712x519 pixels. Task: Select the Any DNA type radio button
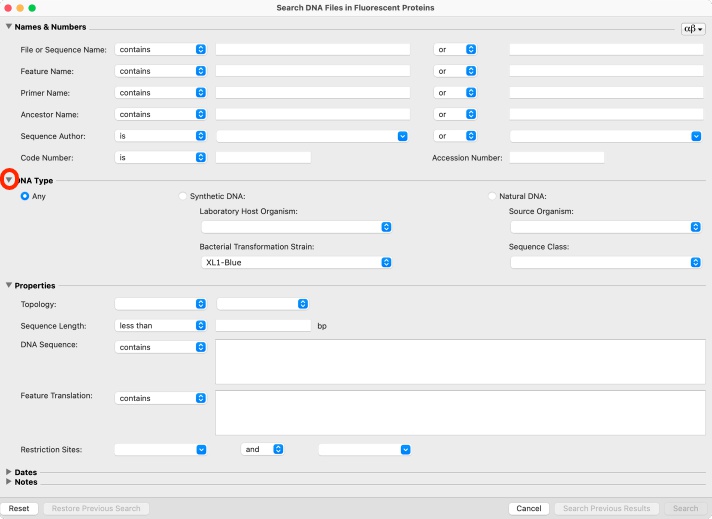[25, 196]
